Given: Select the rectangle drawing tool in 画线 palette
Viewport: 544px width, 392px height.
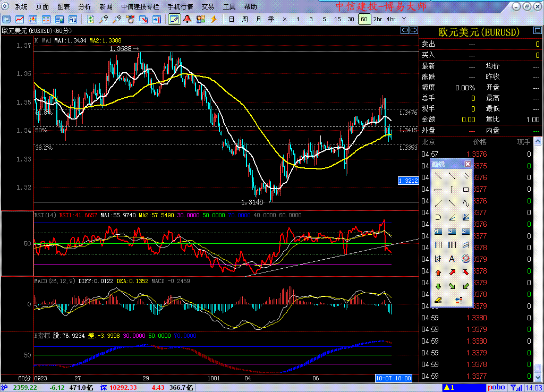Looking at the screenshot, I should pyautogui.click(x=466, y=189).
